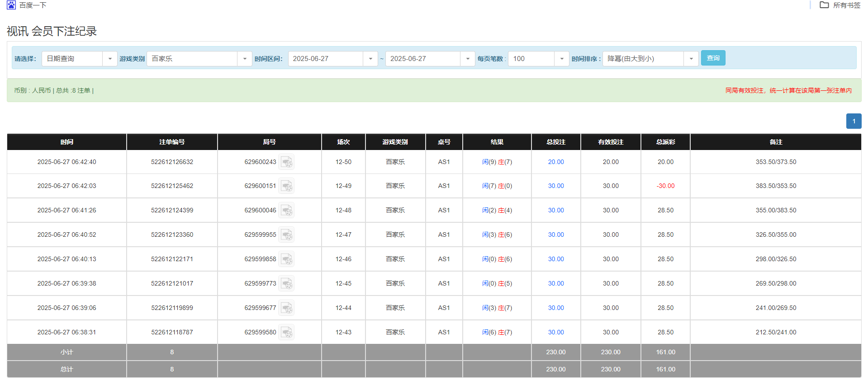Viewport: 868px width, 380px height.
Task: Open video replay icon for round 629599677
Action: click(x=286, y=308)
